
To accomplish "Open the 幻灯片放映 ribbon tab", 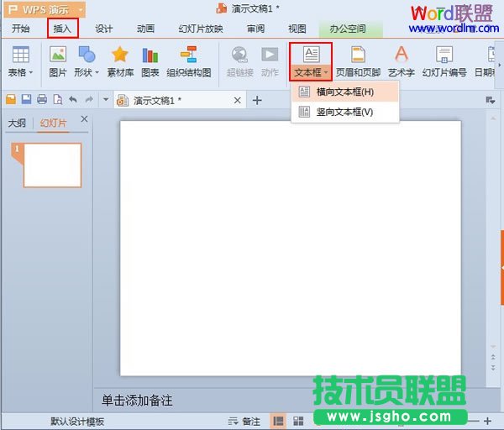I will tap(201, 29).
